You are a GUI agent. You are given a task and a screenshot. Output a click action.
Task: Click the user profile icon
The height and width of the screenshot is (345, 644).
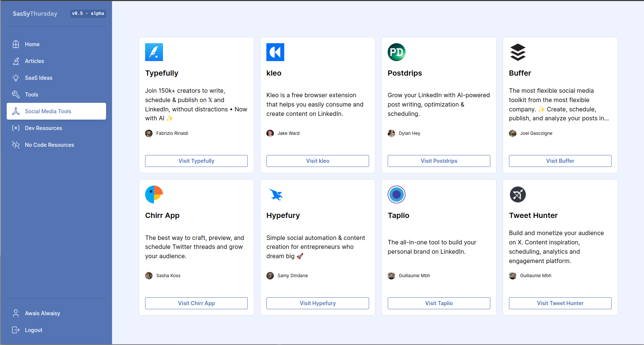coord(16,313)
